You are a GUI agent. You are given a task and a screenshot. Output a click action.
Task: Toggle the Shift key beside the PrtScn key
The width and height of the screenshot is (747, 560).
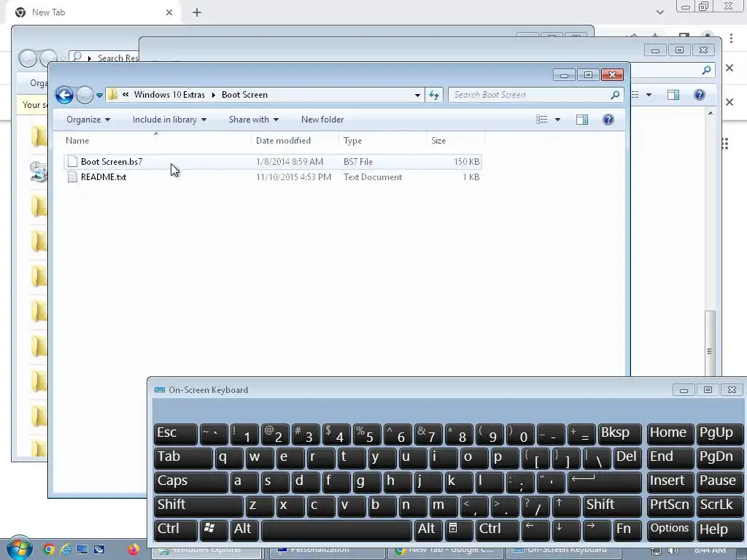click(x=612, y=505)
